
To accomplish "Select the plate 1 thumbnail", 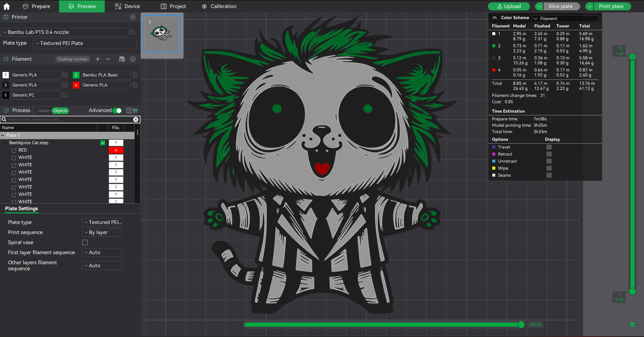I will click(x=162, y=34).
